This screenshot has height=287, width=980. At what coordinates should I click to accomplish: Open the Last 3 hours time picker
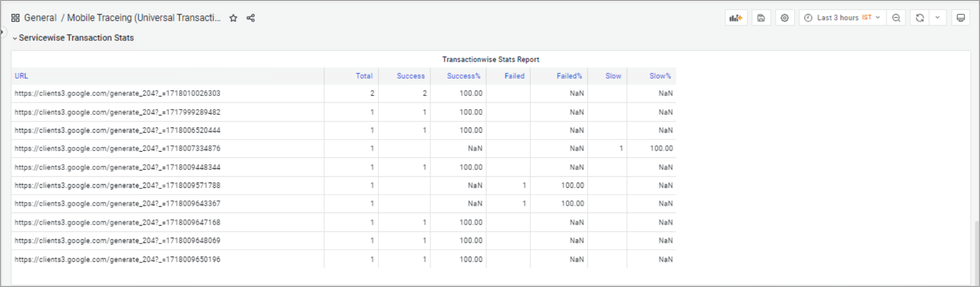click(842, 18)
